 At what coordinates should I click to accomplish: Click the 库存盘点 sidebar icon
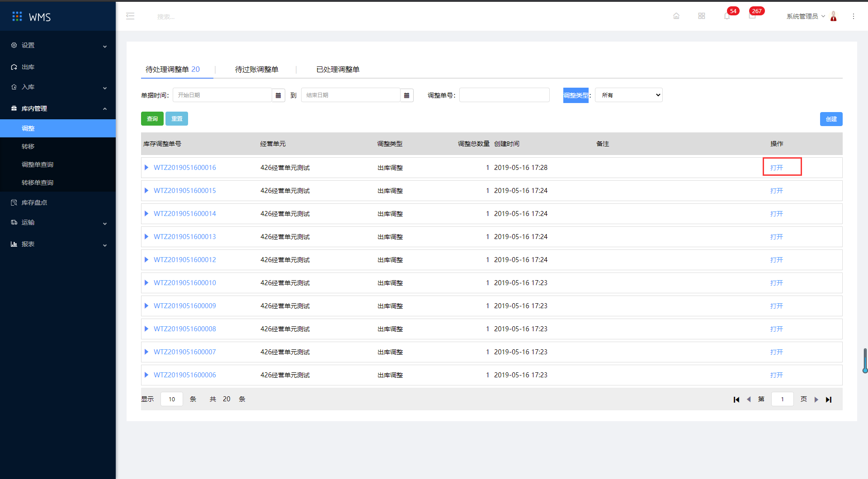(x=14, y=202)
